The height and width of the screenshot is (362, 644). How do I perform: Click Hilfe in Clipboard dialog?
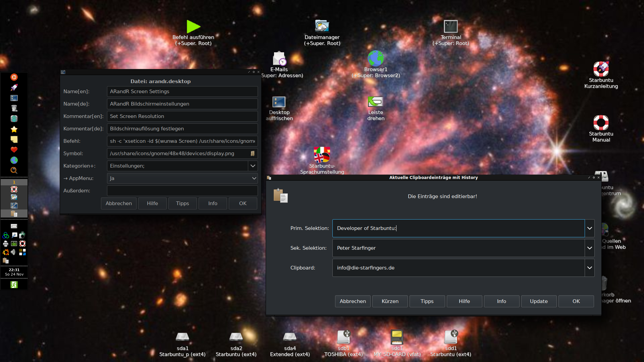[465, 301]
